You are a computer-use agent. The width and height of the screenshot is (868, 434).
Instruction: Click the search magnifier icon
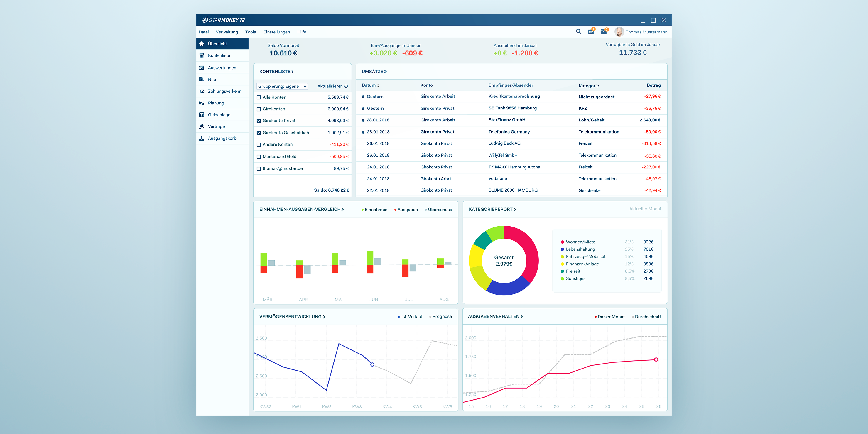click(x=578, y=32)
